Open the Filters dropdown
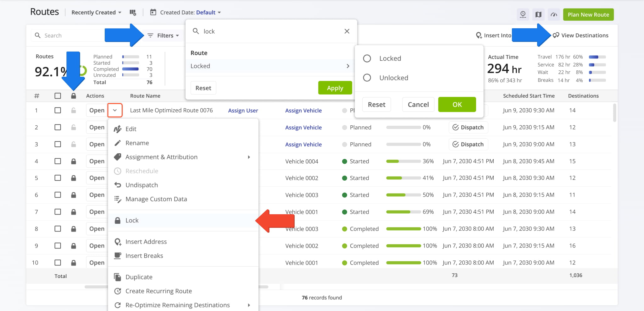This screenshot has width=644, height=311. (163, 35)
